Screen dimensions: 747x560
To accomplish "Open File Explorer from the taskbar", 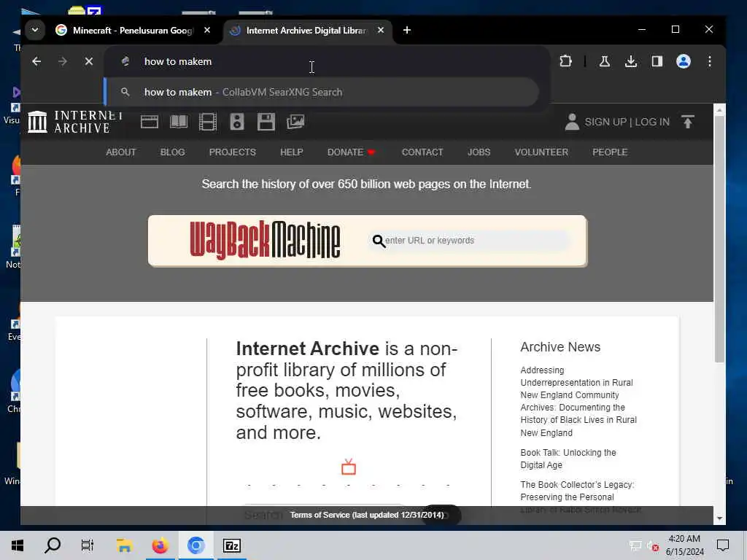I will 124,545.
